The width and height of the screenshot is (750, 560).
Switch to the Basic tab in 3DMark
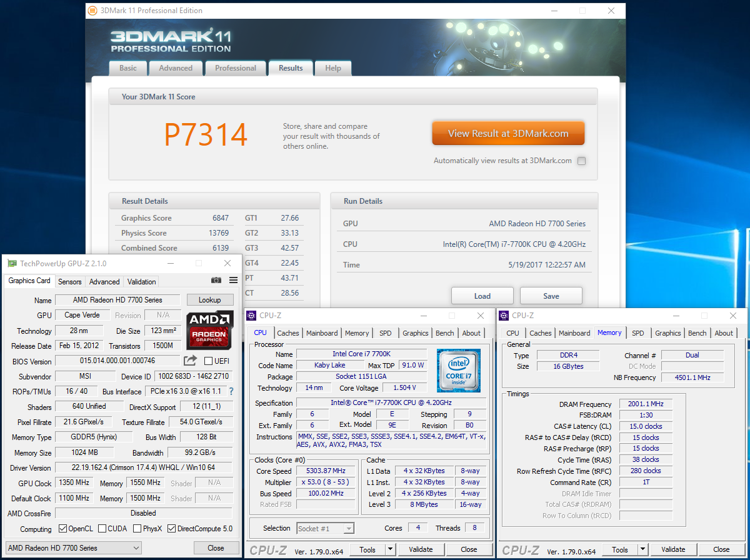tap(128, 68)
